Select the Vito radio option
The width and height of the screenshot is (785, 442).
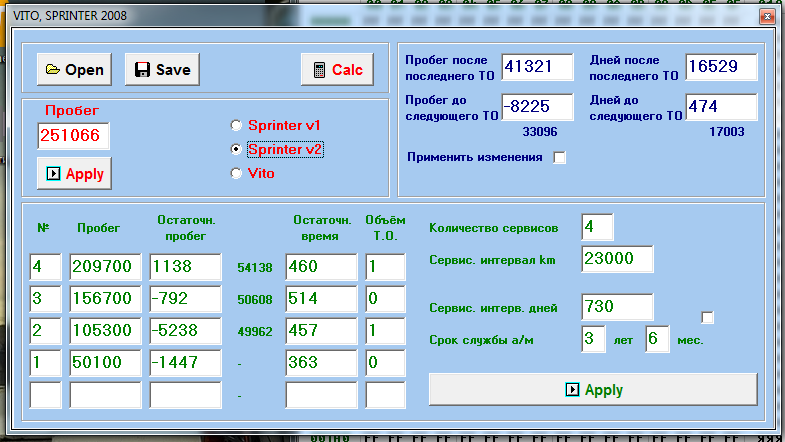point(253,173)
